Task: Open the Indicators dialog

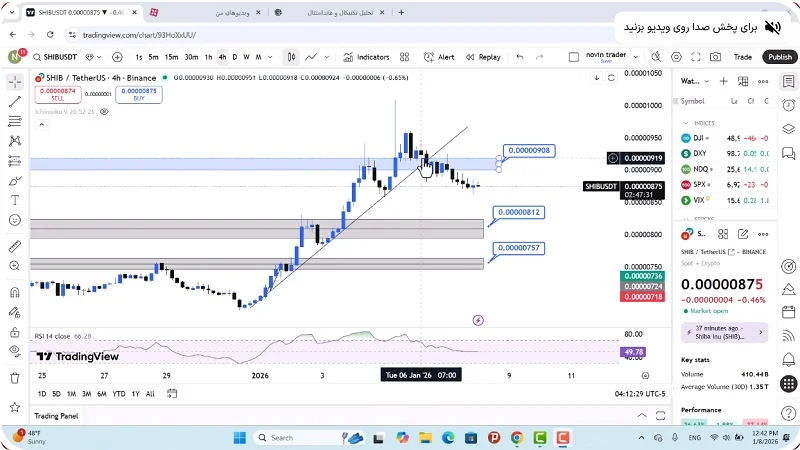Action: 366,57
